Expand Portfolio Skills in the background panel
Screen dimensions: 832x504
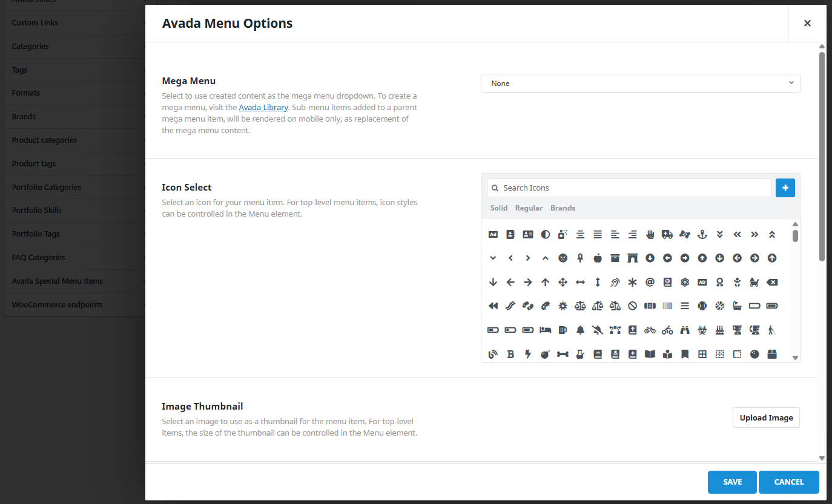74,210
